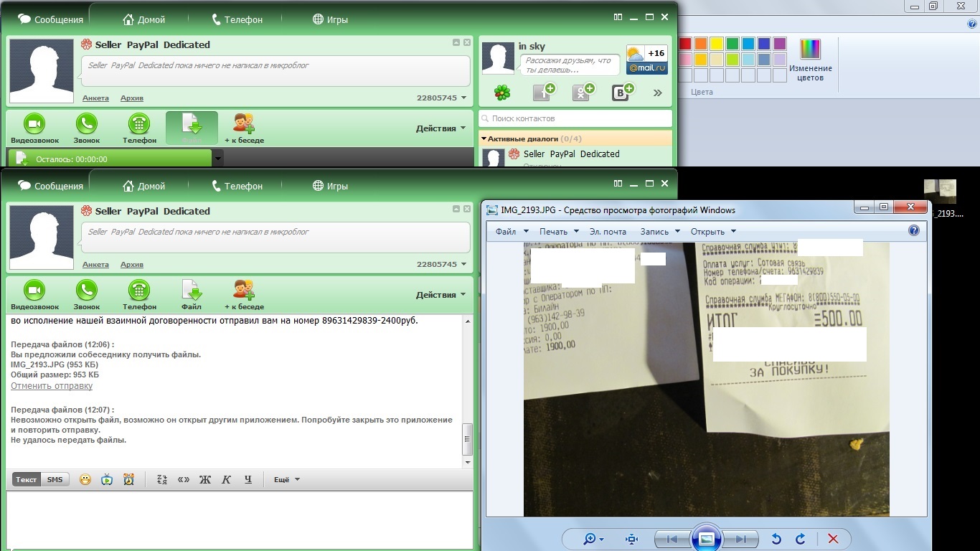Open the Архив link in the front window
The width and height of the screenshot is (980, 551).
pos(132,265)
